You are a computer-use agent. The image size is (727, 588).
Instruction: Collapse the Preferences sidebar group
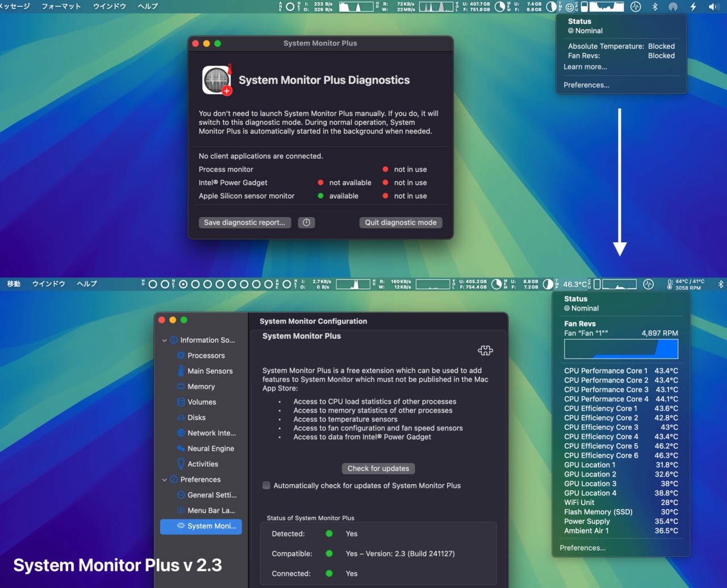164,480
